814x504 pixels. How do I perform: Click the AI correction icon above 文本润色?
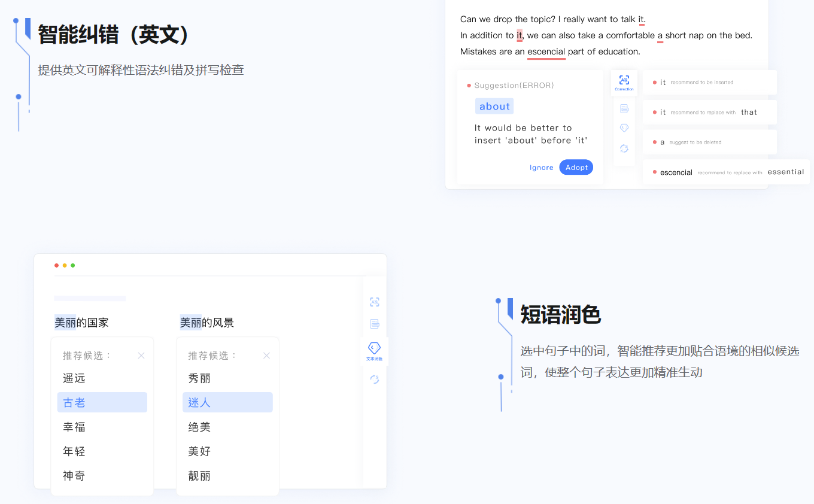pos(375,302)
